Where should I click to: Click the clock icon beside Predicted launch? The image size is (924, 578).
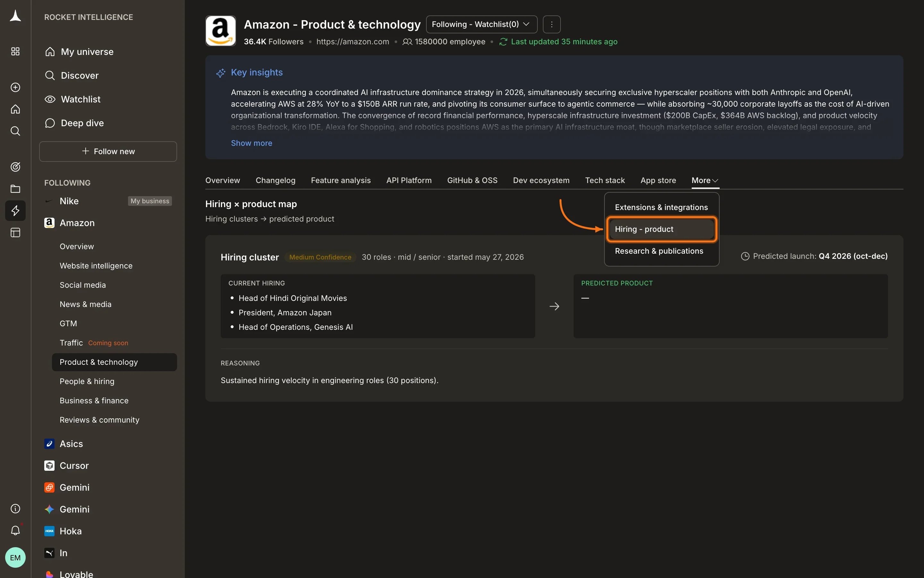745,257
